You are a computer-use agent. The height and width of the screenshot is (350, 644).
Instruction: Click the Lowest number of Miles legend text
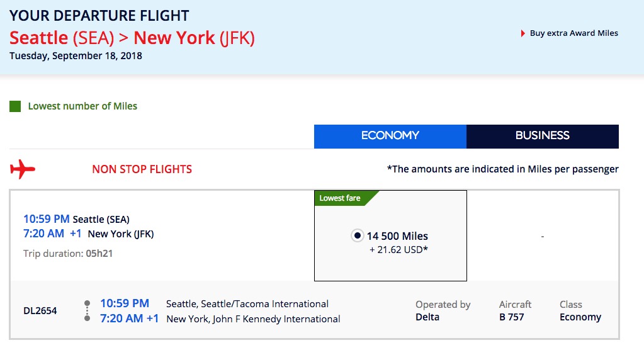[x=82, y=106]
